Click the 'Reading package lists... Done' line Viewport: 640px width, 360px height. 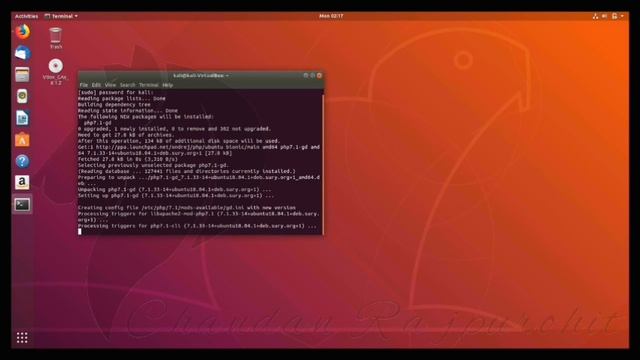(122, 98)
